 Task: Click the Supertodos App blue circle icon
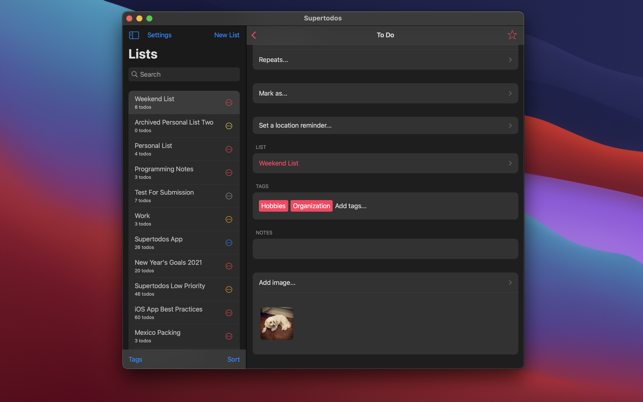coord(229,243)
